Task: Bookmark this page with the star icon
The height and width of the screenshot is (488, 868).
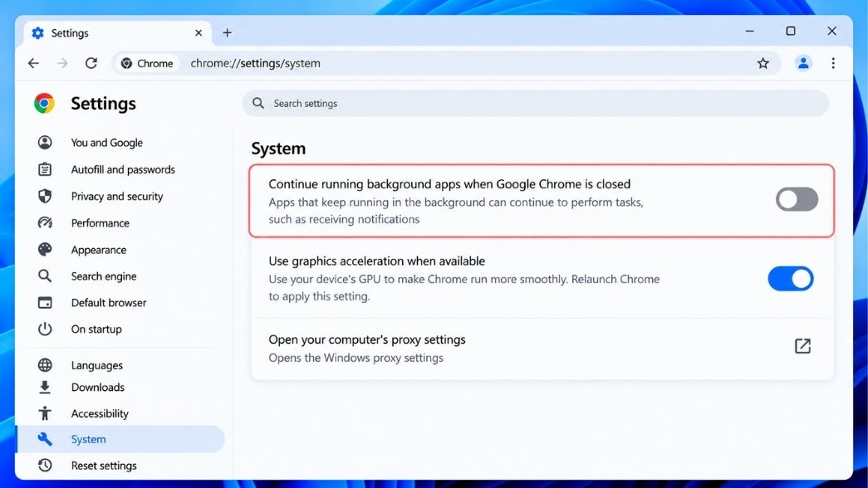Action: coord(763,63)
